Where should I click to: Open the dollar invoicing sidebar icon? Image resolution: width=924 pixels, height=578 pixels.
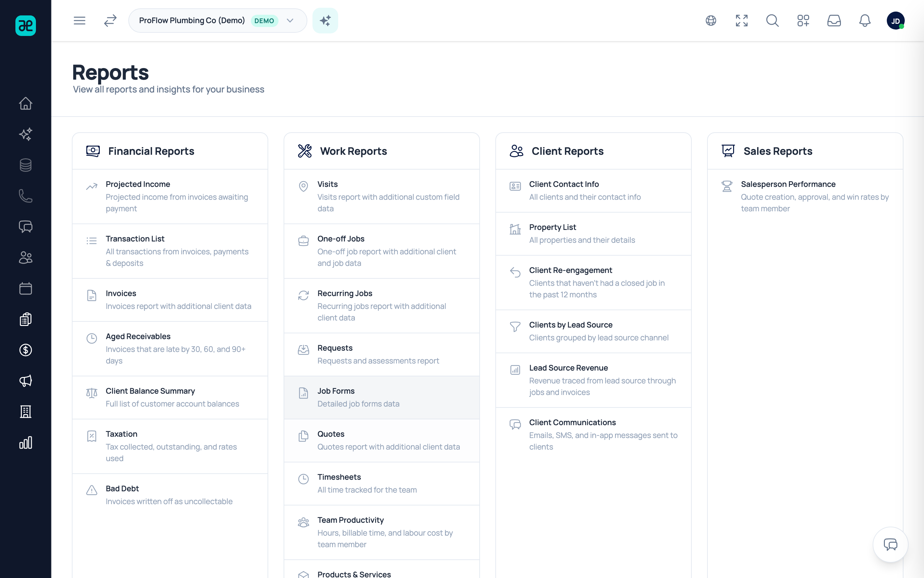click(x=26, y=350)
